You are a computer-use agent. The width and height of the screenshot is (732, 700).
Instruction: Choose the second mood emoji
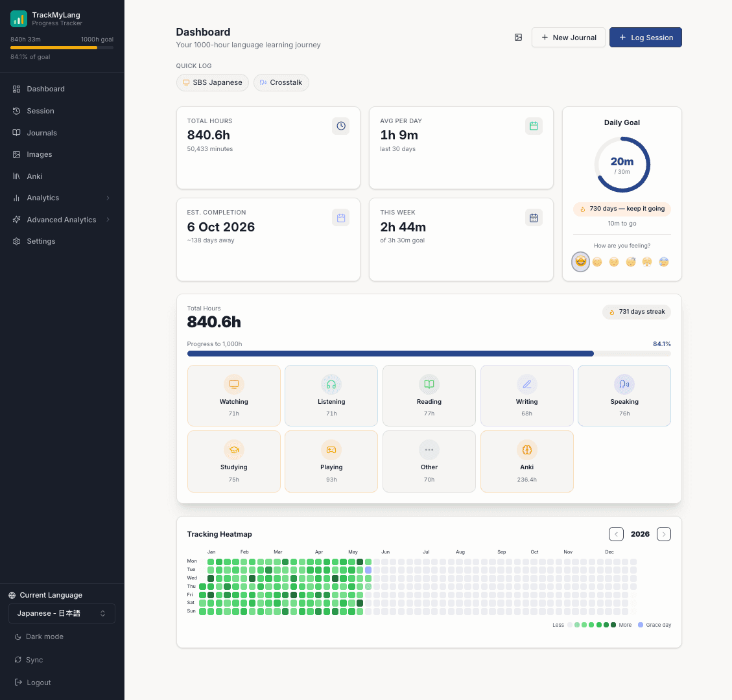[x=597, y=262]
